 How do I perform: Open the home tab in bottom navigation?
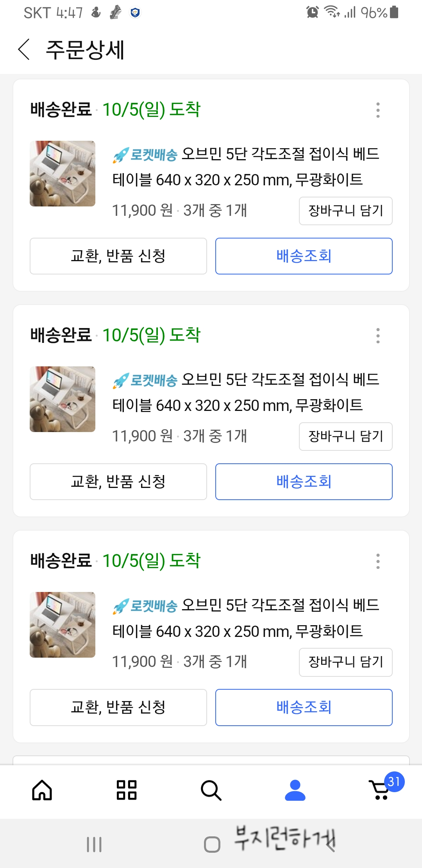(42, 790)
